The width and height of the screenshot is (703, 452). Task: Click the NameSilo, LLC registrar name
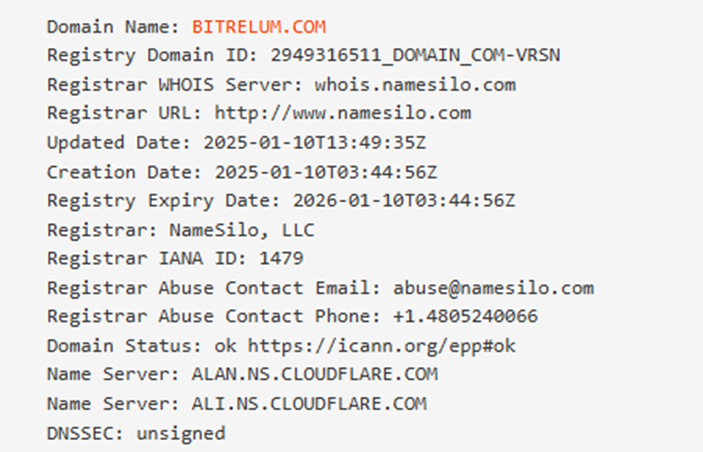click(242, 230)
